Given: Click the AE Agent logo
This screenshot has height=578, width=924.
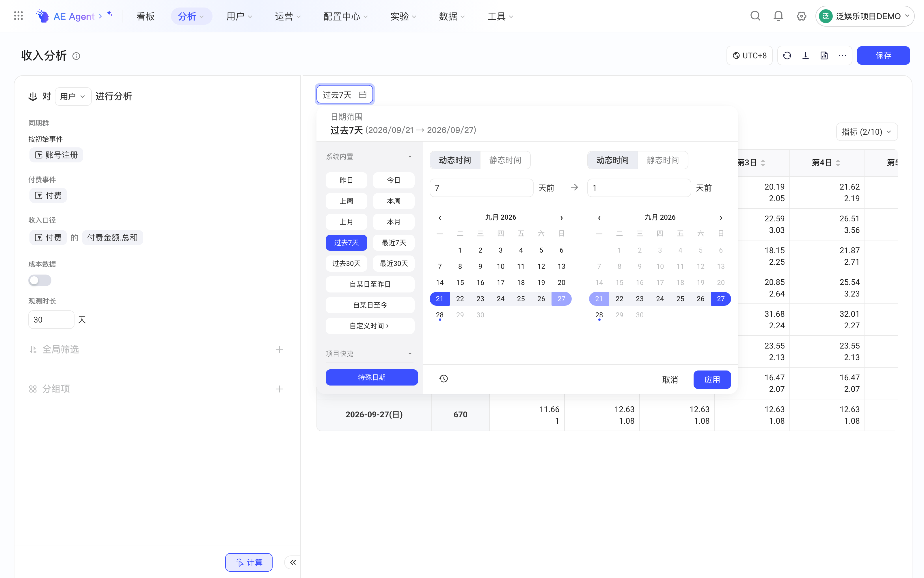Looking at the screenshot, I should point(43,16).
